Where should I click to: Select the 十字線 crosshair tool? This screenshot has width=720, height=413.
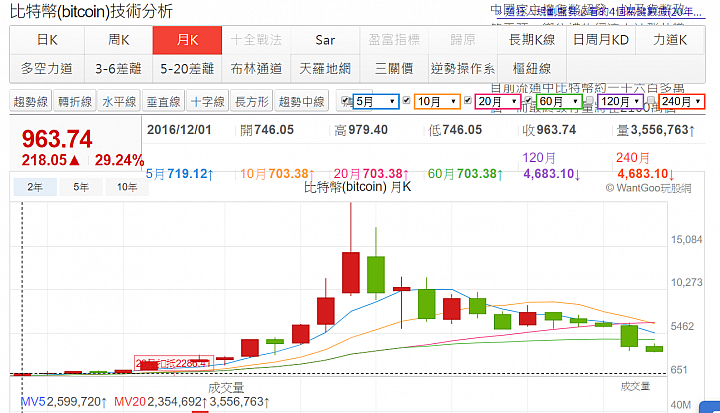pos(208,102)
